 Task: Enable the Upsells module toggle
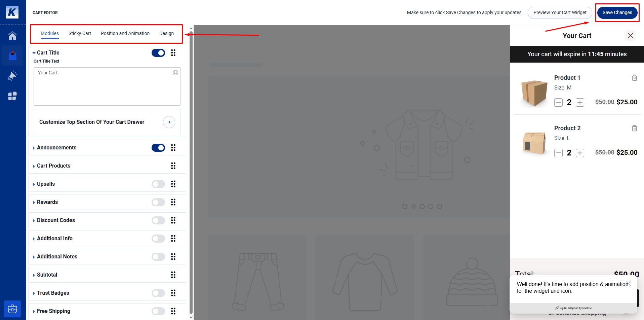158,184
